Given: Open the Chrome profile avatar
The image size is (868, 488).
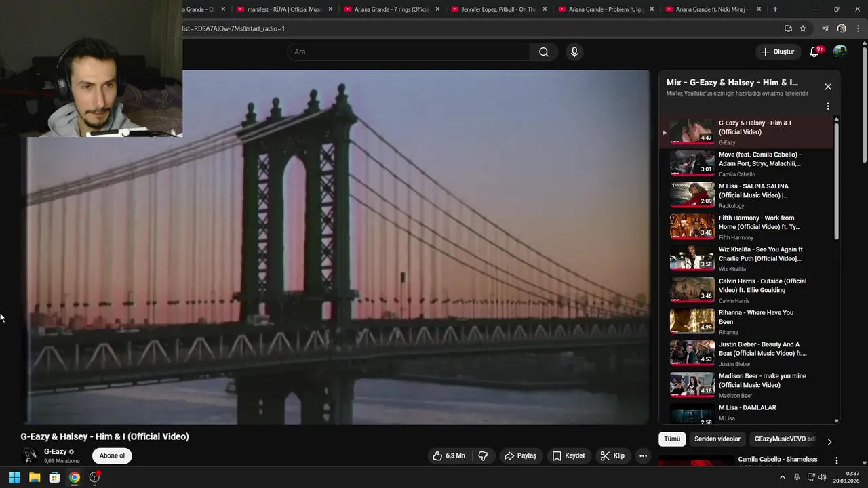Looking at the screenshot, I should tap(842, 28).
